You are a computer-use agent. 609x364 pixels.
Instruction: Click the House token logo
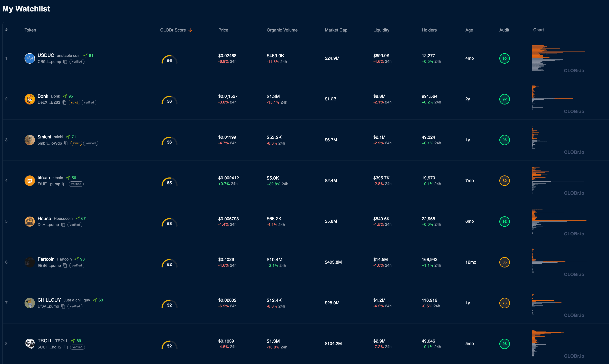(30, 221)
